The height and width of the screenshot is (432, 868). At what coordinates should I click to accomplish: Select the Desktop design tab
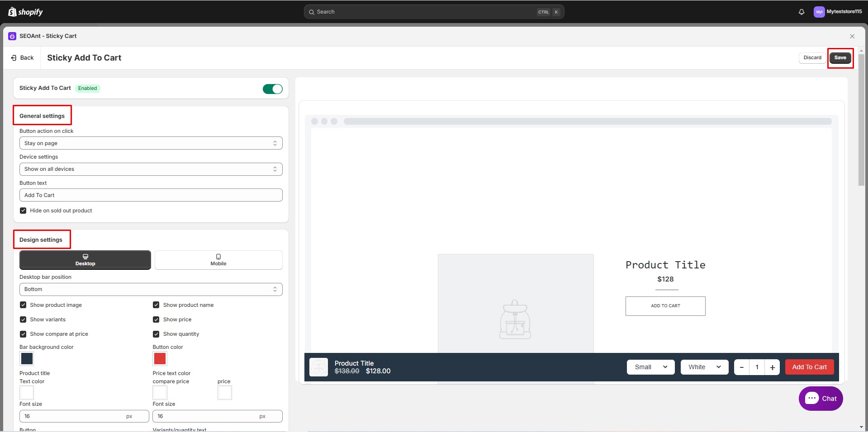85,260
